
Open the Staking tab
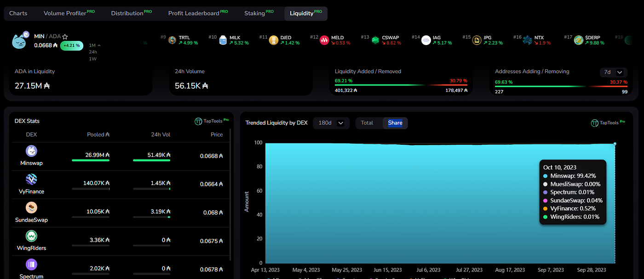click(x=259, y=13)
